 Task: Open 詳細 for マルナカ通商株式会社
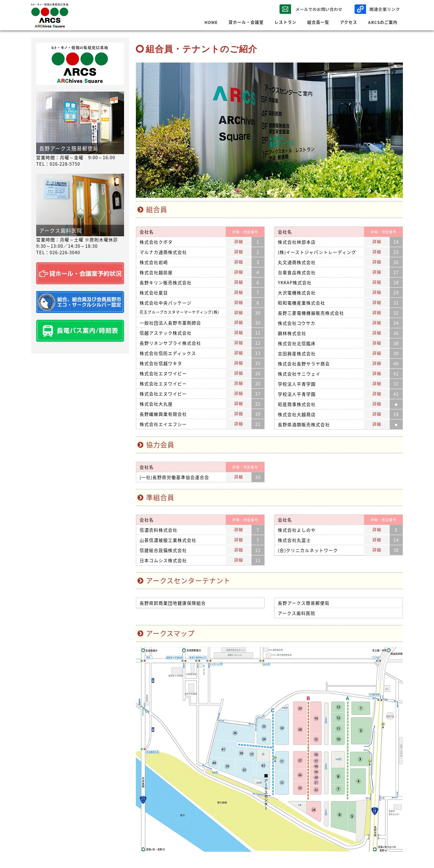[238, 252]
